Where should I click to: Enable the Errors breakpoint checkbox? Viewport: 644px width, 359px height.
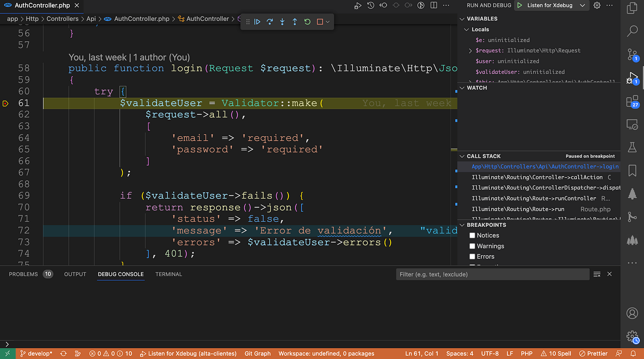[472, 256]
